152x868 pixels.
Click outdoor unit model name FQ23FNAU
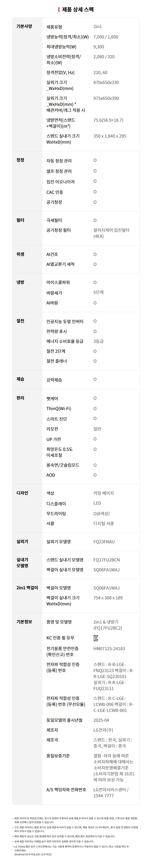pos(104,542)
